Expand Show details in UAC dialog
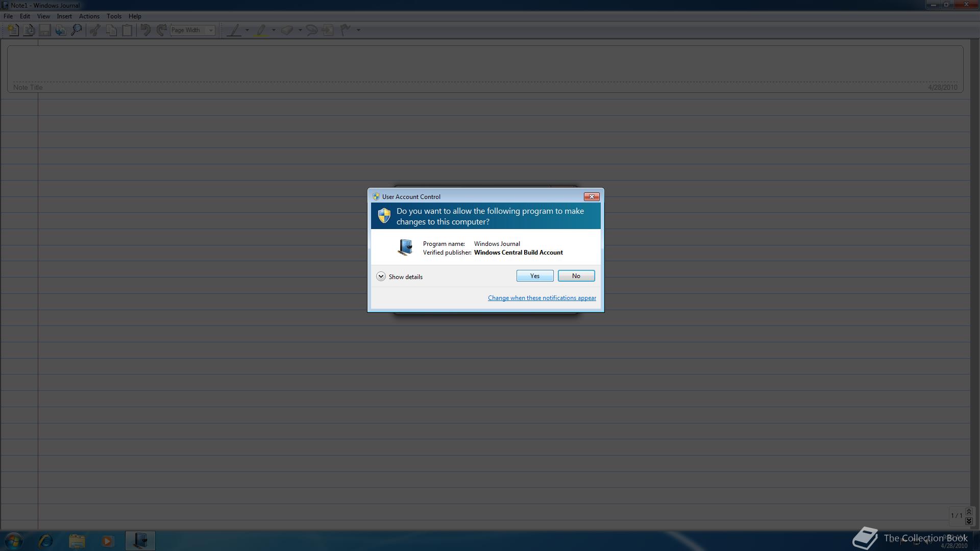980x551 pixels. click(381, 277)
